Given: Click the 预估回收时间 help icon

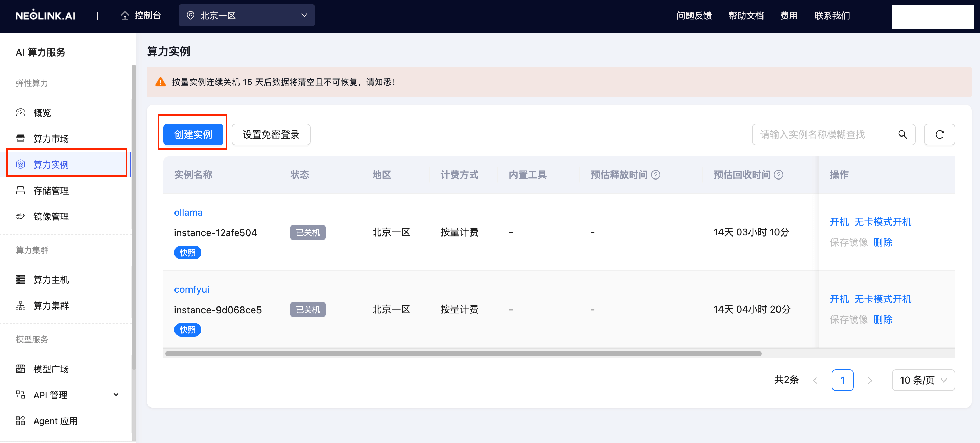Looking at the screenshot, I should [779, 175].
